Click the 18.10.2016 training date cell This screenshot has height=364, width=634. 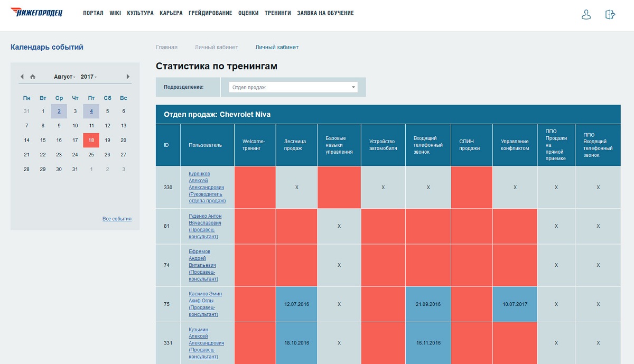pyautogui.click(x=296, y=343)
